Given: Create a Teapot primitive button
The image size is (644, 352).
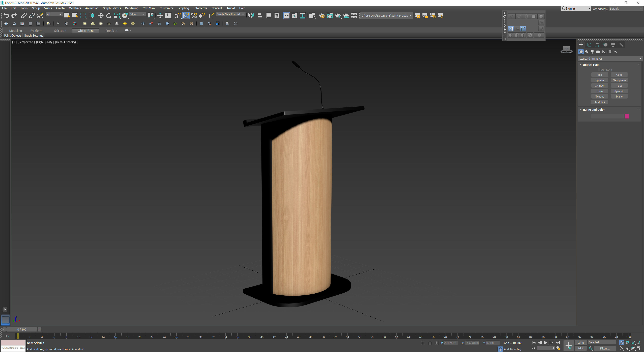Looking at the screenshot, I should point(599,97).
